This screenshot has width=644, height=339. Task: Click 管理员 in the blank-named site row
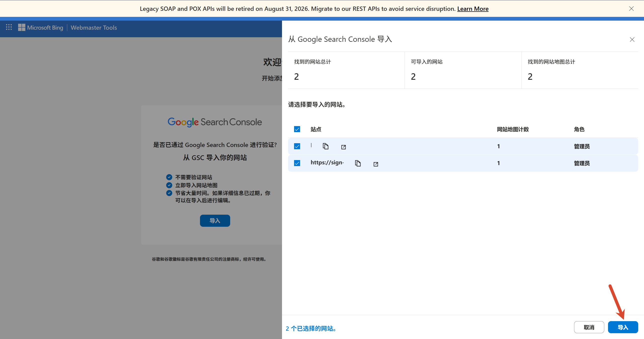pos(582,146)
